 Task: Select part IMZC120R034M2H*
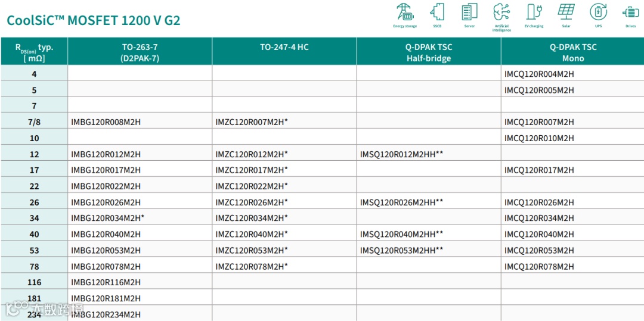(252, 218)
